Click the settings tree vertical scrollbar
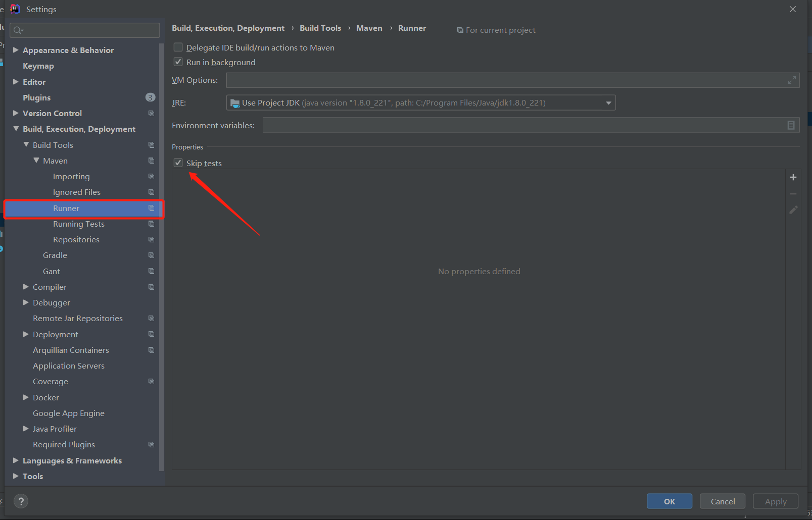The width and height of the screenshot is (812, 520). [x=162, y=256]
